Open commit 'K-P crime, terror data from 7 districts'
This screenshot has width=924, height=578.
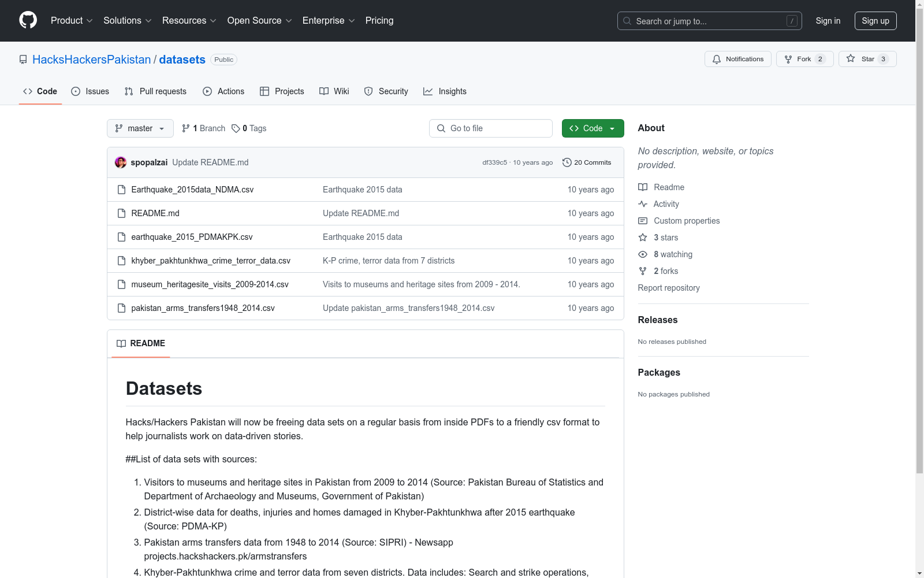point(389,261)
